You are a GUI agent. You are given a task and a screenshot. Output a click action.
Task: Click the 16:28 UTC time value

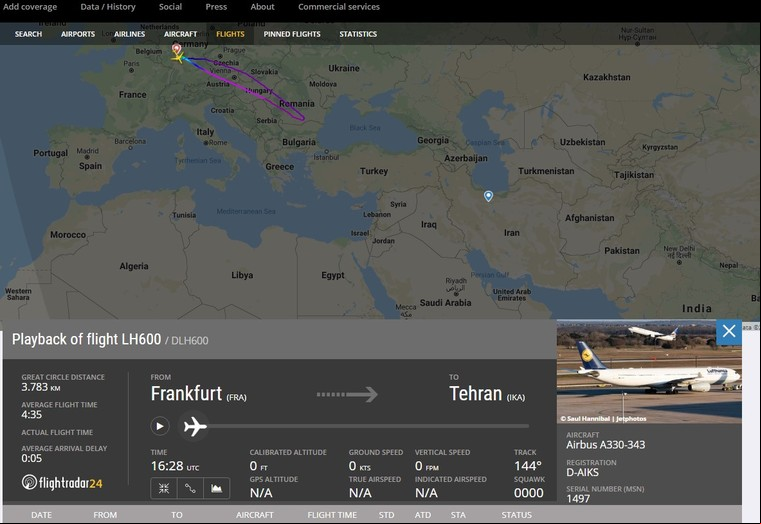click(175, 466)
